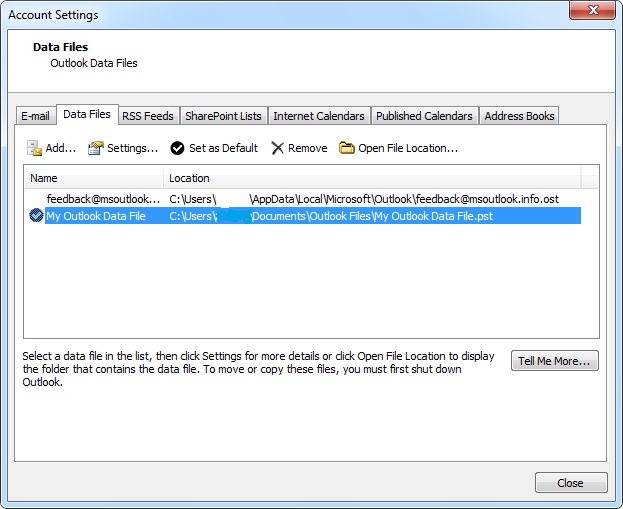The height and width of the screenshot is (509, 623).
Task: Close the Account Settings window with X
Action: 592,10
